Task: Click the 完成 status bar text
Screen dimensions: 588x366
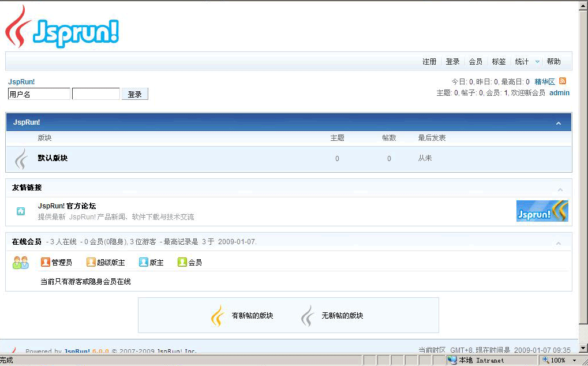Action: click(7, 360)
